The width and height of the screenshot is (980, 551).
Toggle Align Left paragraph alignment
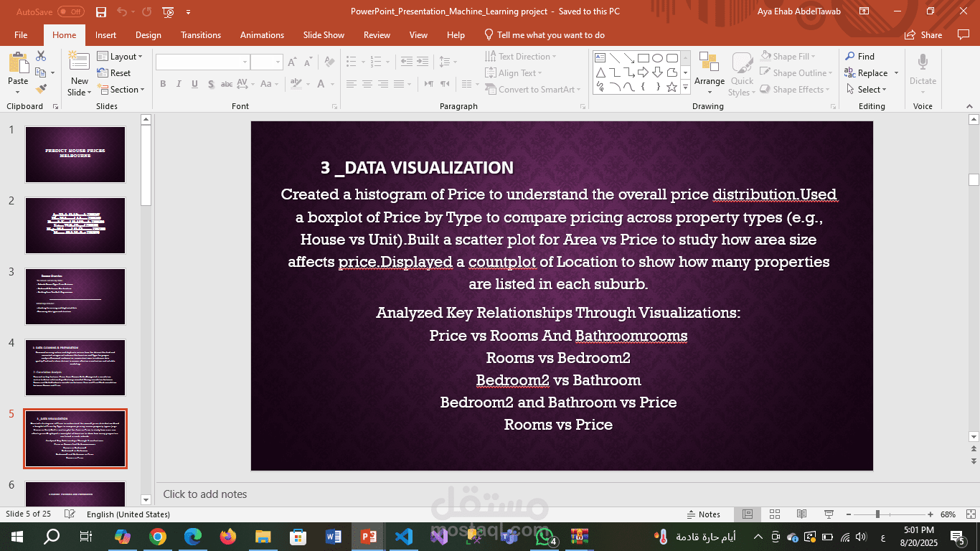[351, 84]
